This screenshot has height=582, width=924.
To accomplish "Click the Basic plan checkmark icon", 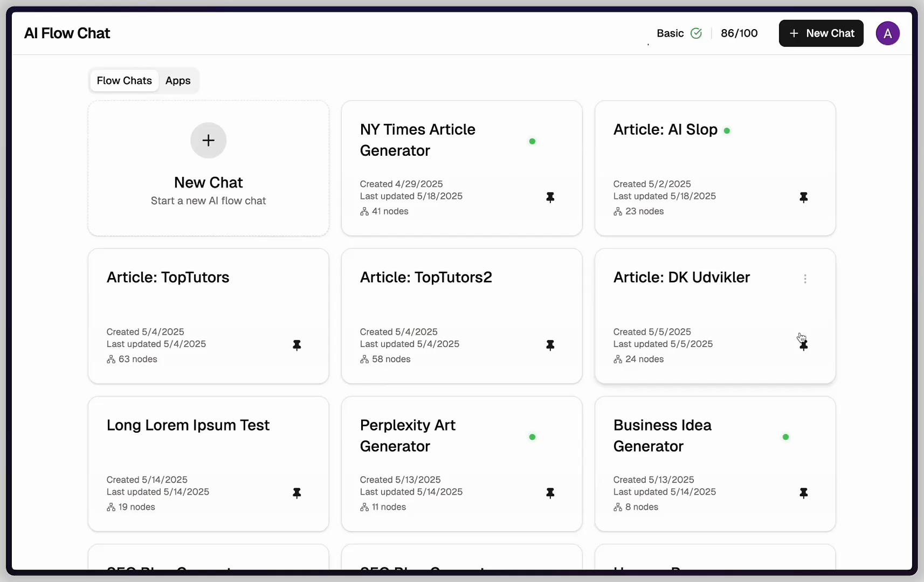I will 696,33.
